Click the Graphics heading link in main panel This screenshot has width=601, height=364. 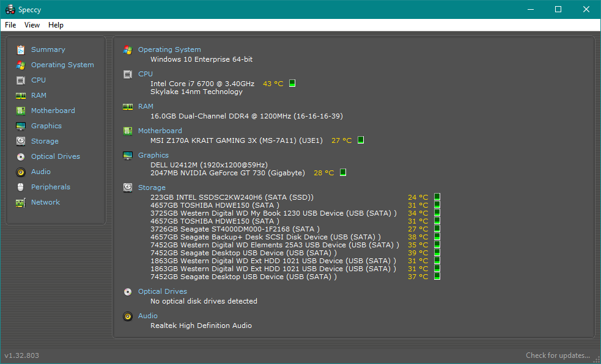(x=153, y=155)
